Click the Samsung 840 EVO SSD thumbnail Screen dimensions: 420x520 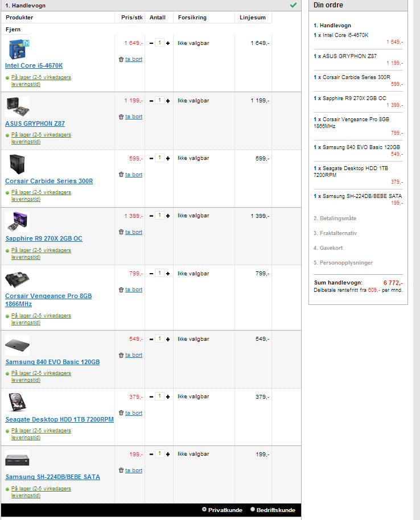[x=17, y=345]
